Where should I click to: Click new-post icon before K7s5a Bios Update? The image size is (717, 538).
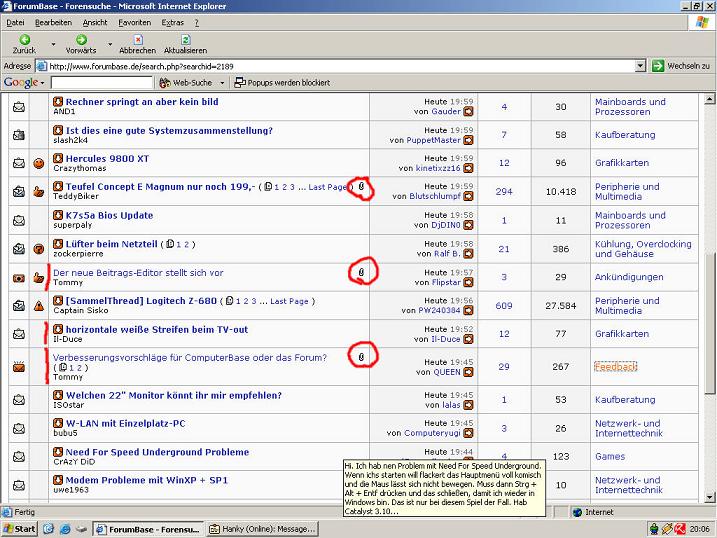point(58,215)
